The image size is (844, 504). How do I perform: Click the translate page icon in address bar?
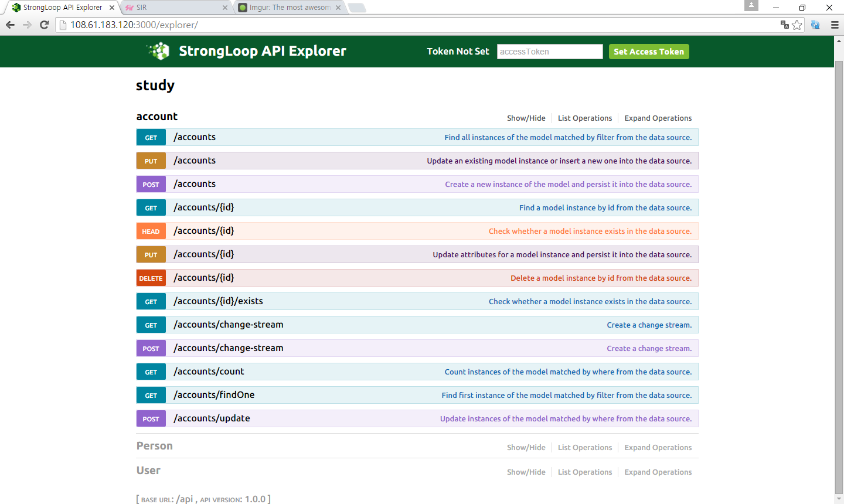click(784, 25)
